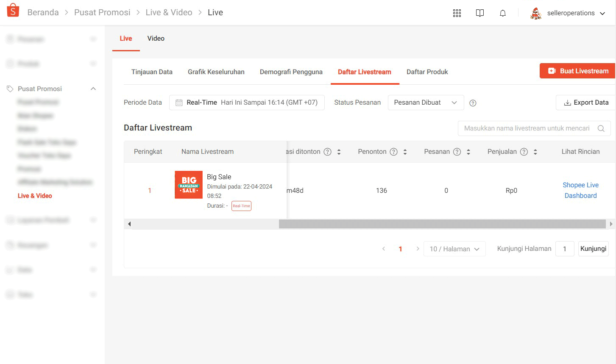Open the Shopee Live Dashboard link
The height and width of the screenshot is (364, 616).
pyautogui.click(x=581, y=190)
